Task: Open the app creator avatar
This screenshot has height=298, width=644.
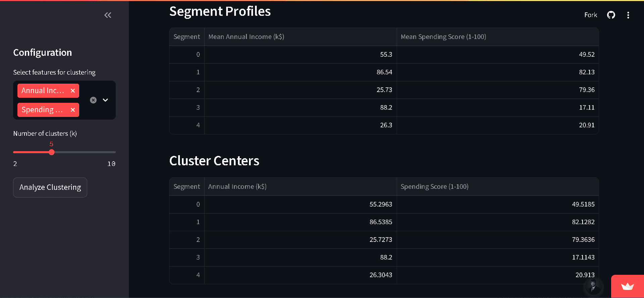Action: [593, 287]
